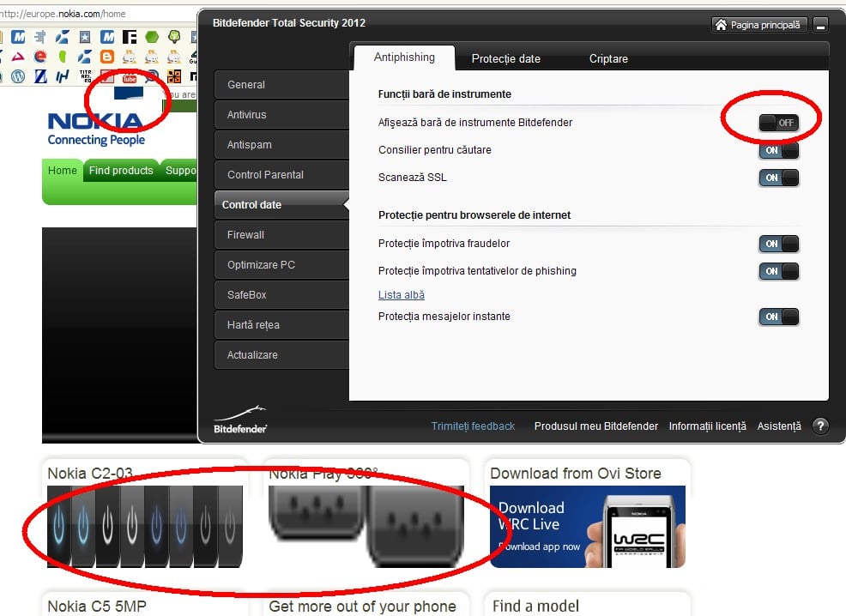Open Asistență in the footer
Viewport: 846px width, 616px height.
779,426
